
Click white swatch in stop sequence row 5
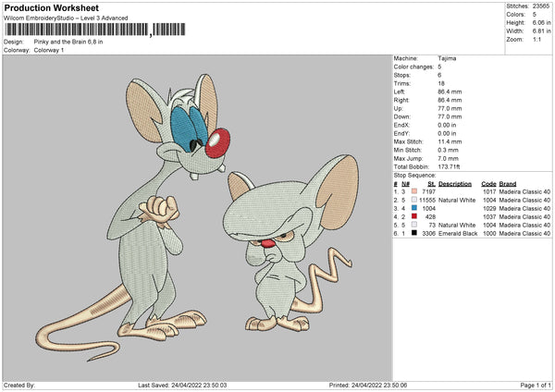pos(413,225)
